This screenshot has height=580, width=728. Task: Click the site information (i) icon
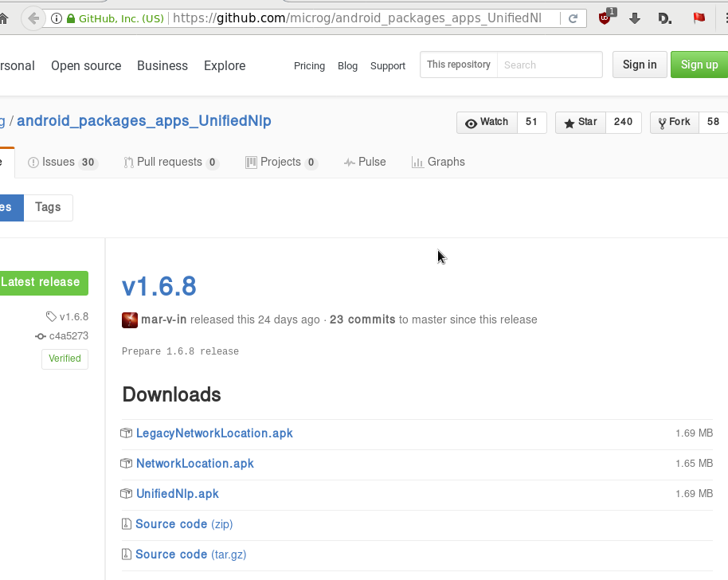click(x=57, y=18)
